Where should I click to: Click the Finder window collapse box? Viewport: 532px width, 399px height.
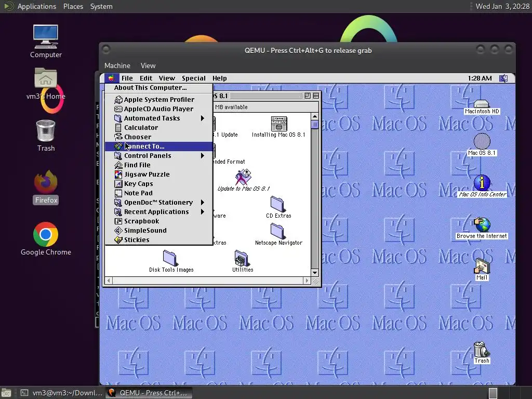316,96
